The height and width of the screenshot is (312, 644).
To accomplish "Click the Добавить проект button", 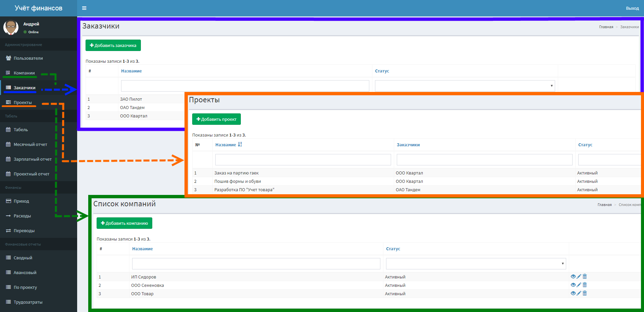I will pos(216,119).
